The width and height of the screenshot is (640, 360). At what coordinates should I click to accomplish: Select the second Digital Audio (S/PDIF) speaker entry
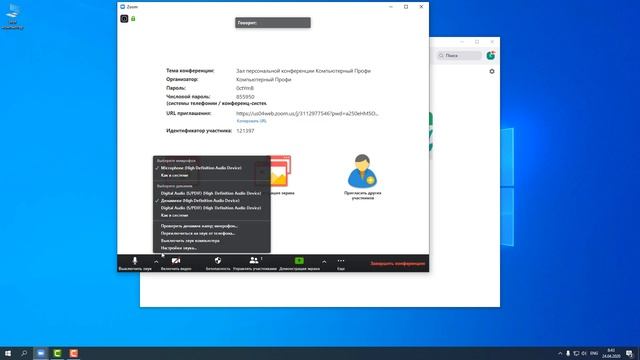(x=212, y=208)
